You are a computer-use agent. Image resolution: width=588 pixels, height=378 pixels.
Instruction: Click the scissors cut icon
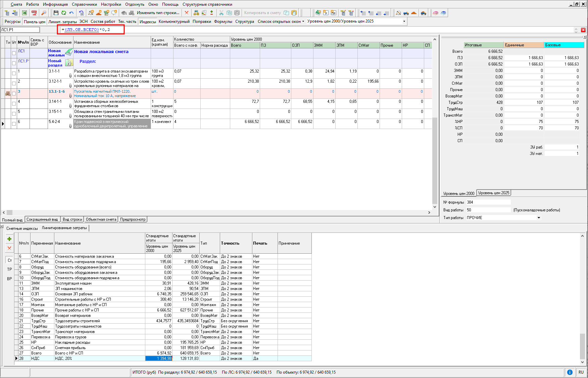pos(221,13)
